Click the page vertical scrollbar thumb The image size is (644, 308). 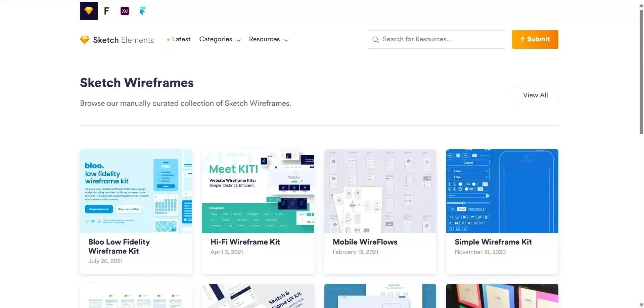click(x=641, y=72)
